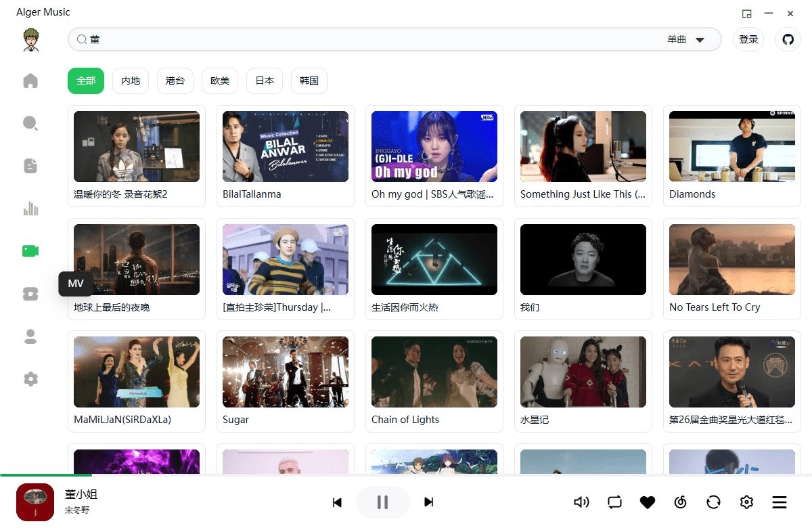Open the playlist page from the sidebar
Screen dimensions: 812x528
tap(30, 165)
